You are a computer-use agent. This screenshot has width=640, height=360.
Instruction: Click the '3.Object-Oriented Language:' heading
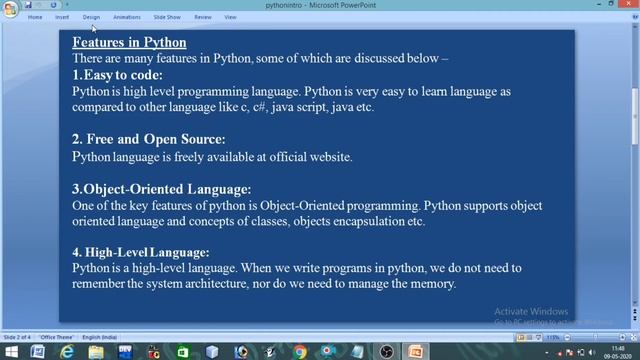pos(162,189)
